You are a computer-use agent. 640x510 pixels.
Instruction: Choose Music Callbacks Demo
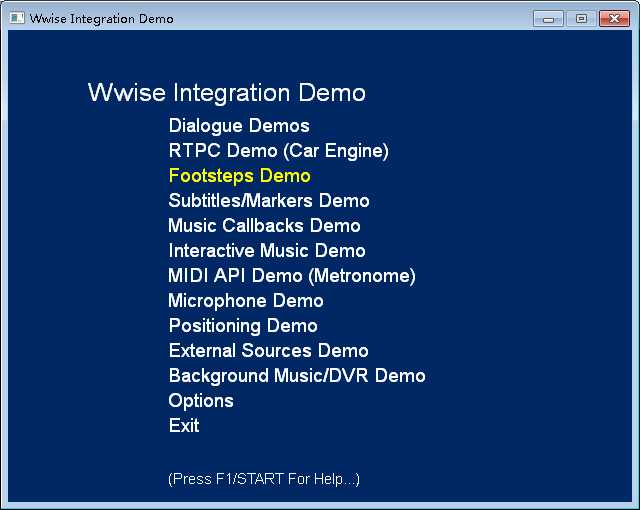264,226
